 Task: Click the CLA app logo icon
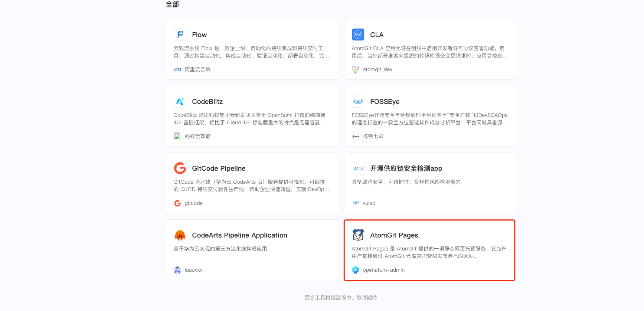(x=358, y=35)
